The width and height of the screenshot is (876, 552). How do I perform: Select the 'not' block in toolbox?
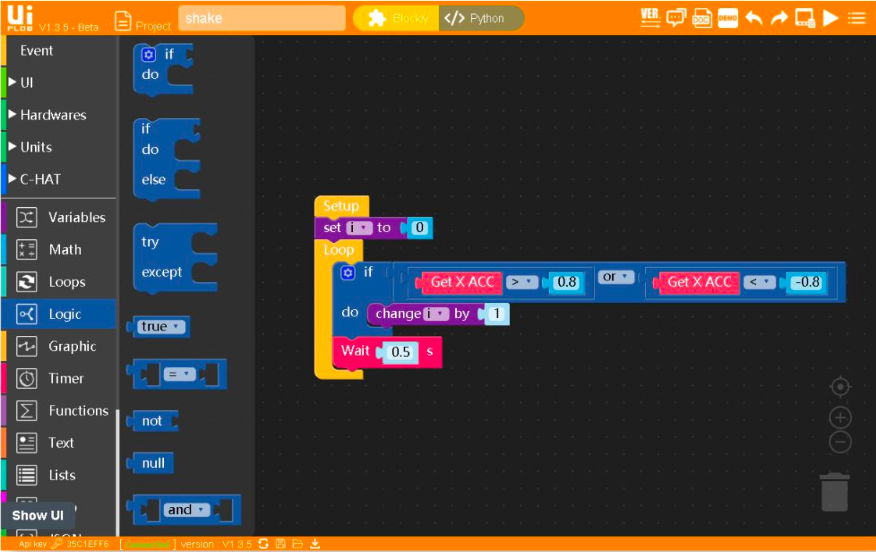click(x=152, y=421)
